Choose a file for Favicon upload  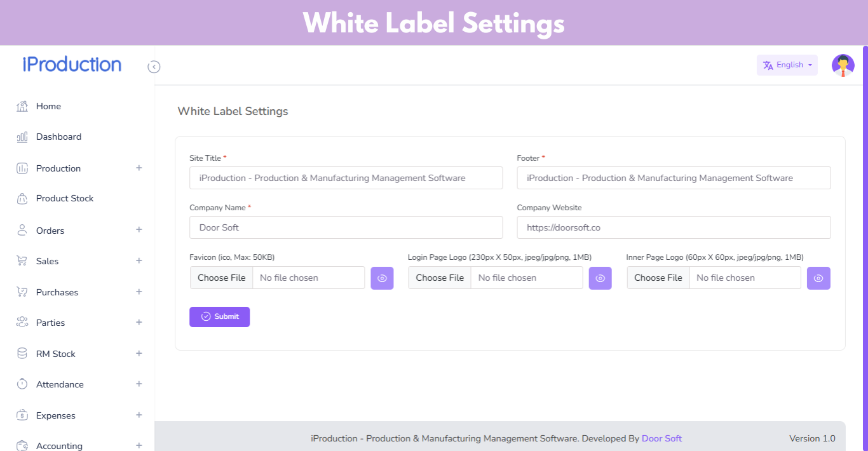tap(222, 278)
